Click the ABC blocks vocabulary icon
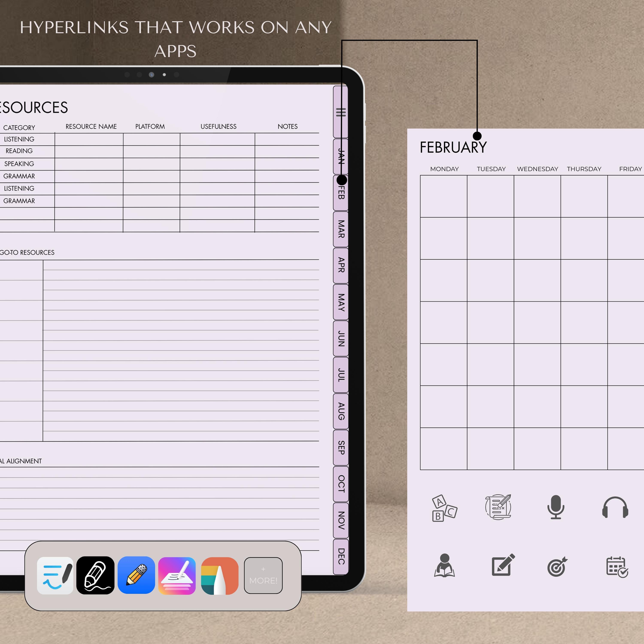Screen dimensions: 644x644 coord(444,508)
